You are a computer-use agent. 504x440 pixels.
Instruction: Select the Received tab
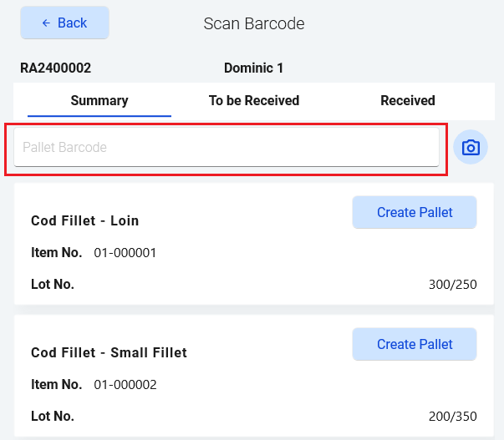click(408, 101)
